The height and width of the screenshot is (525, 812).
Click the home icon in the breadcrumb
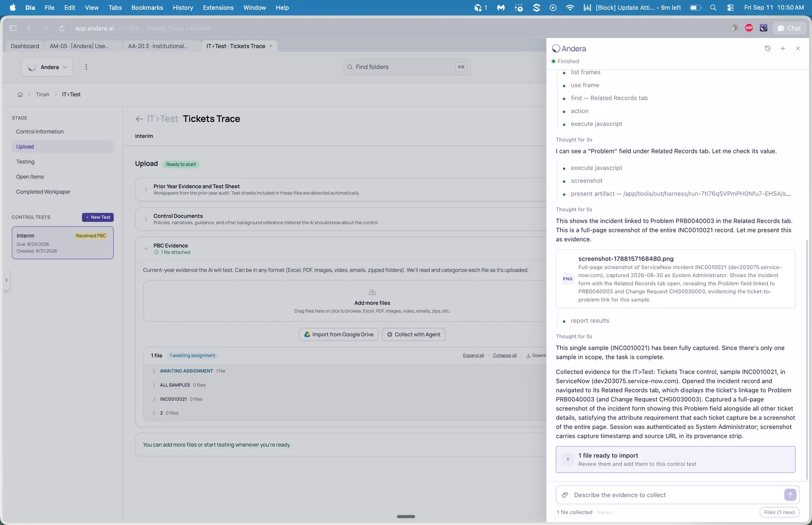pyautogui.click(x=20, y=94)
